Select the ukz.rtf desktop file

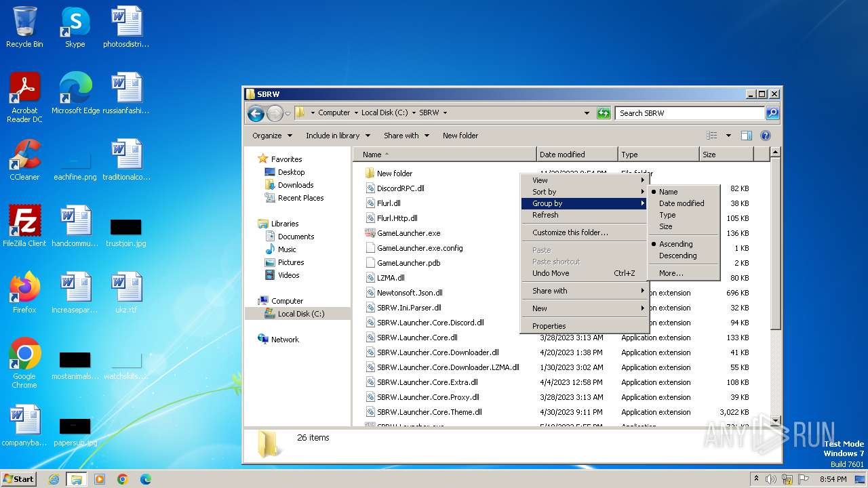coord(126,293)
